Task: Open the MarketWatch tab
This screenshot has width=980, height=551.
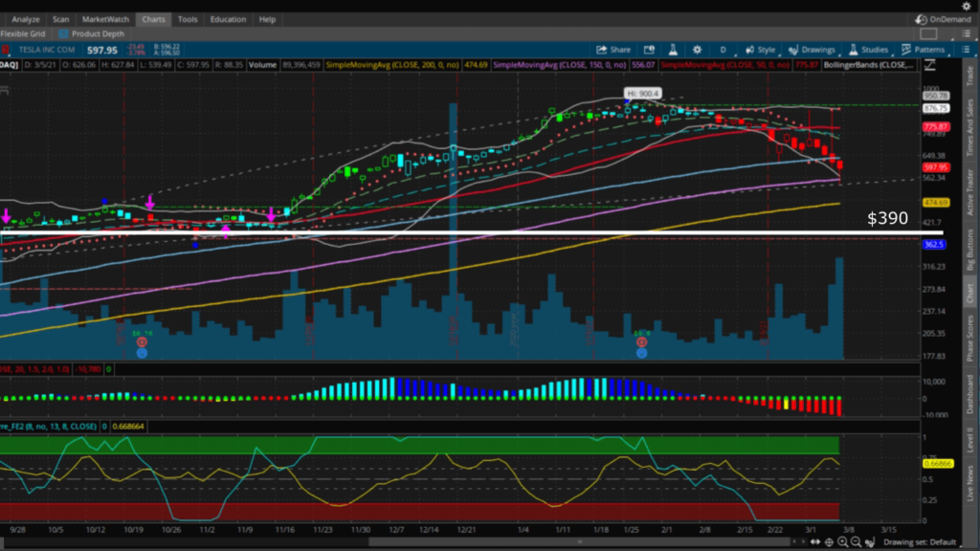Action: [x=105, y=19]
